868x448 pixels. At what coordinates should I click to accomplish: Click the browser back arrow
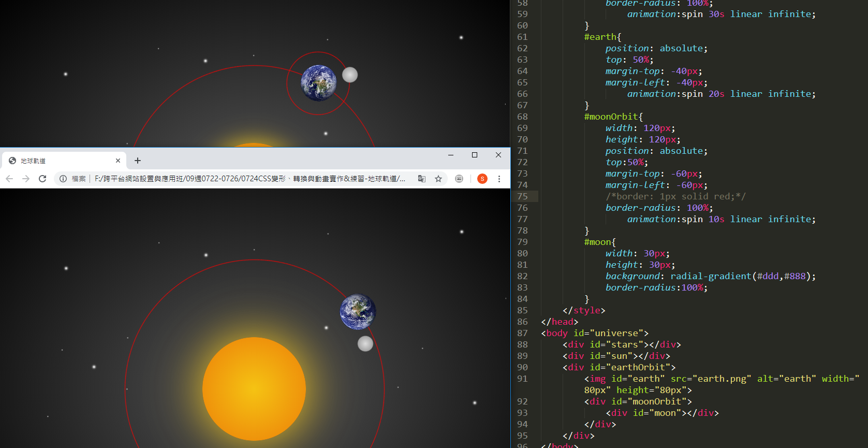click(x=9, y=179)
